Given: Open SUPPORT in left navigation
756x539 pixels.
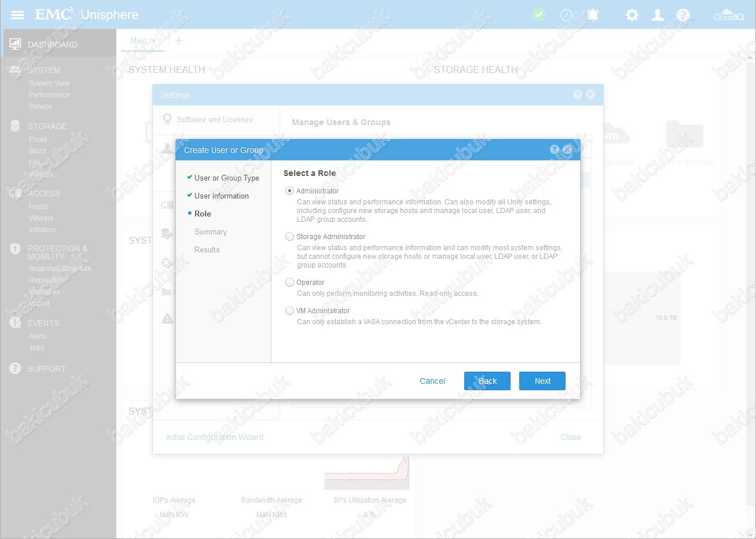Looking at the screenshot, I should (x=47, y=369).
